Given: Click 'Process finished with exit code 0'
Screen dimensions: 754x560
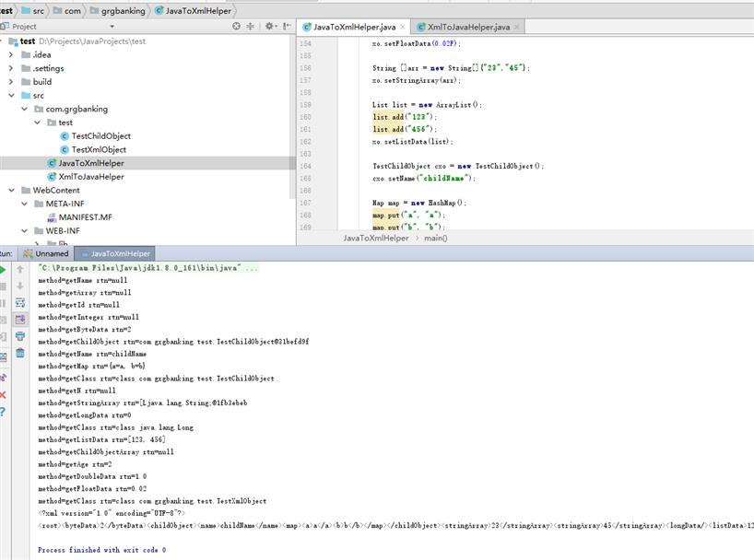Looking at the screenshot, I should [102, 550].
